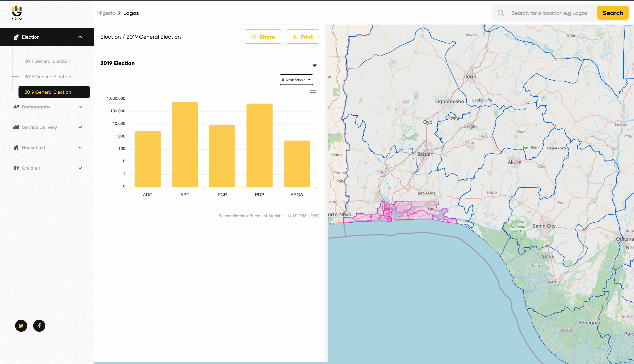Select 2011 General Election
The height and width of the screenshot is (364, 634).
[47, 61]
